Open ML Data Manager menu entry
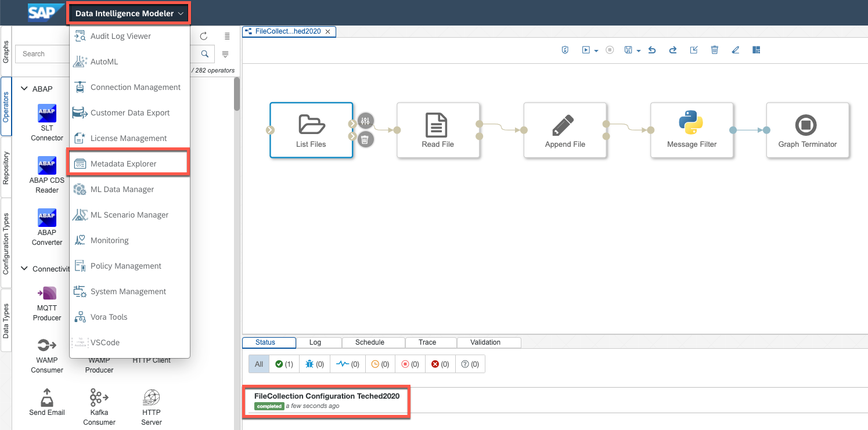 coord(129,189)
